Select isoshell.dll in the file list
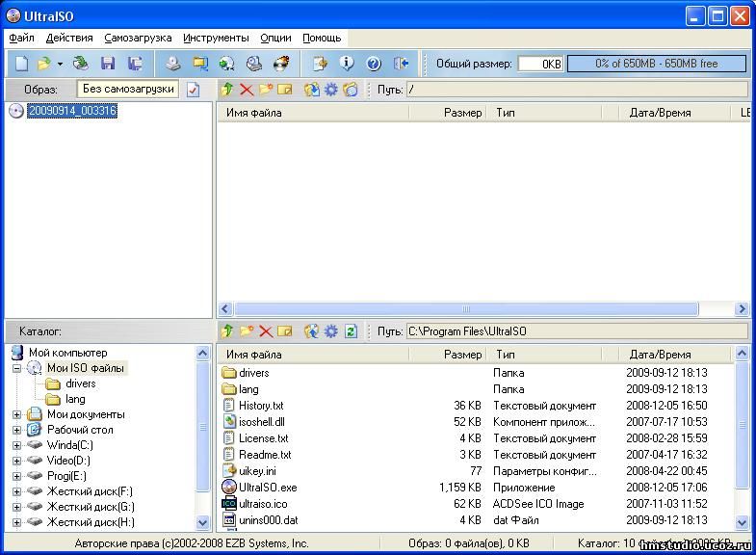 (x=262, y=422)
